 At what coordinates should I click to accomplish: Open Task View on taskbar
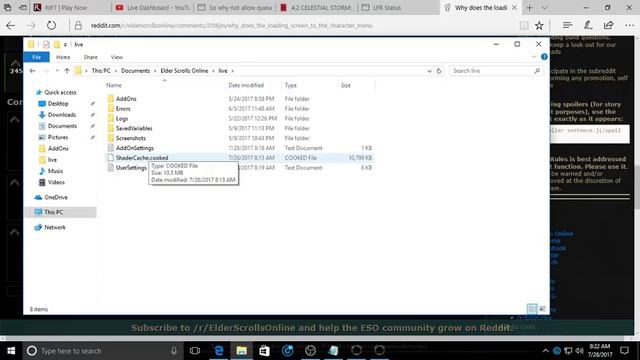point(195,351)
